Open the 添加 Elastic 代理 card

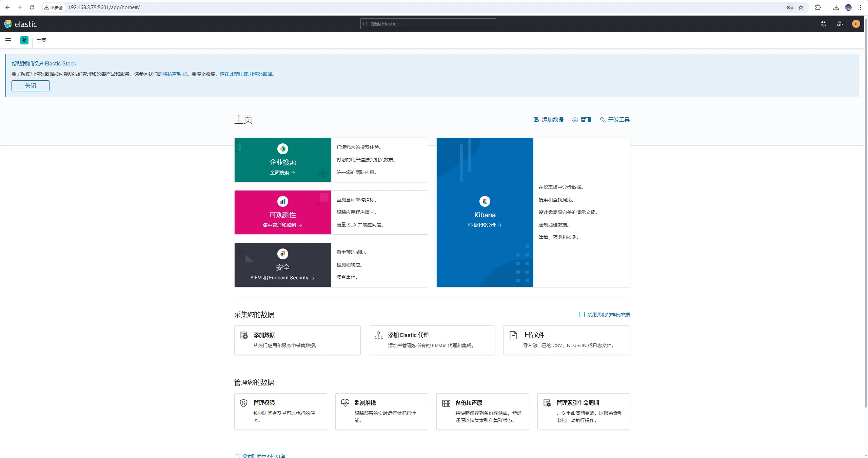(432, 340)
